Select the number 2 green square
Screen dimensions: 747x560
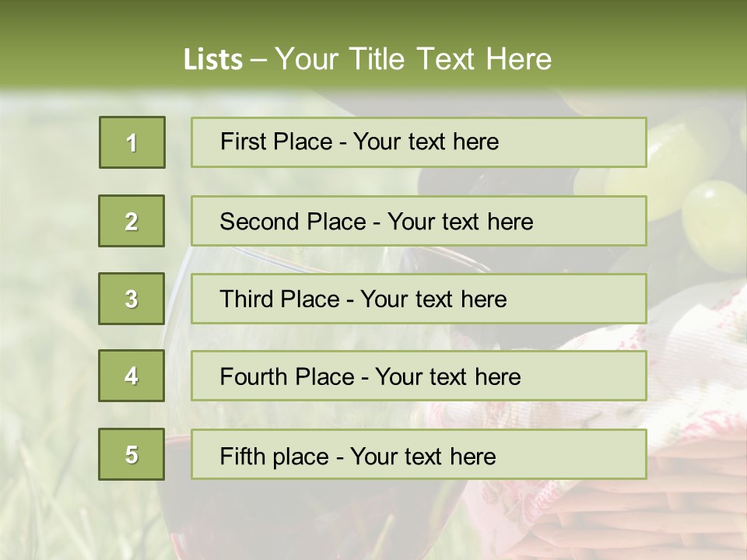tap(132, 221)
